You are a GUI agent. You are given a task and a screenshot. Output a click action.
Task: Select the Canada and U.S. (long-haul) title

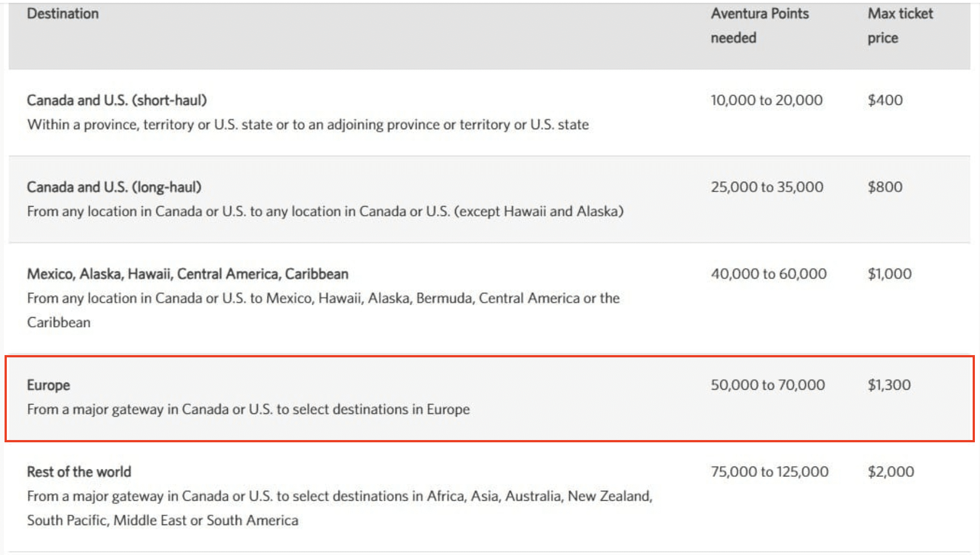tap(114, 187)
